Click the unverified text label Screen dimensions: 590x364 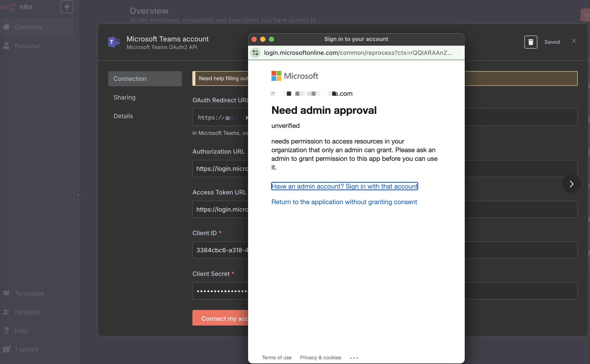285,126
